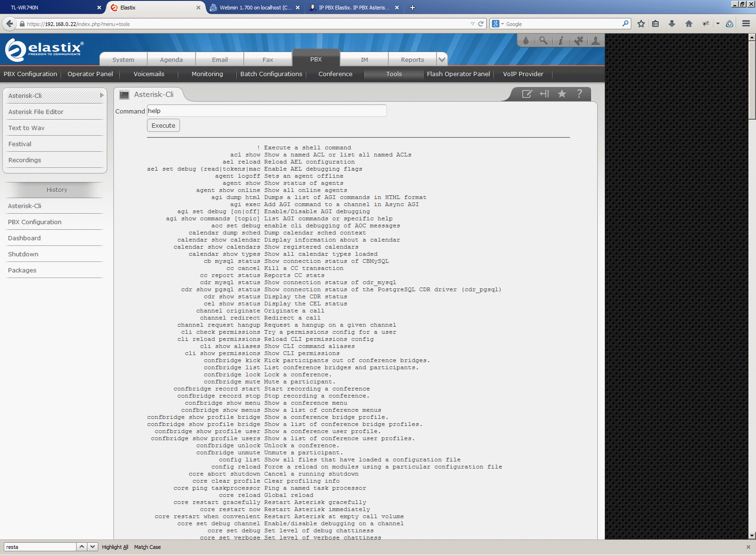The width and height of the screenshot is (756, 556).
Task: Open Recordings in sidebar
Action: [25, 160]
